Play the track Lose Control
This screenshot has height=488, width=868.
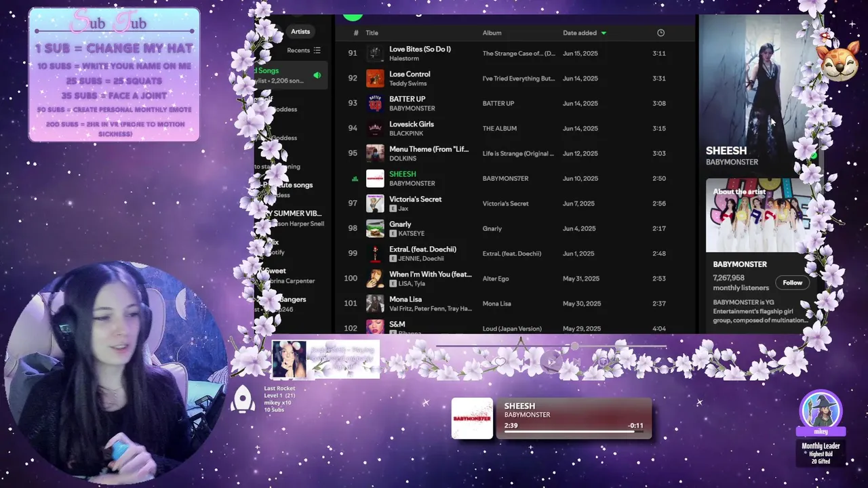pyautogui.click(x=410, y=74)
